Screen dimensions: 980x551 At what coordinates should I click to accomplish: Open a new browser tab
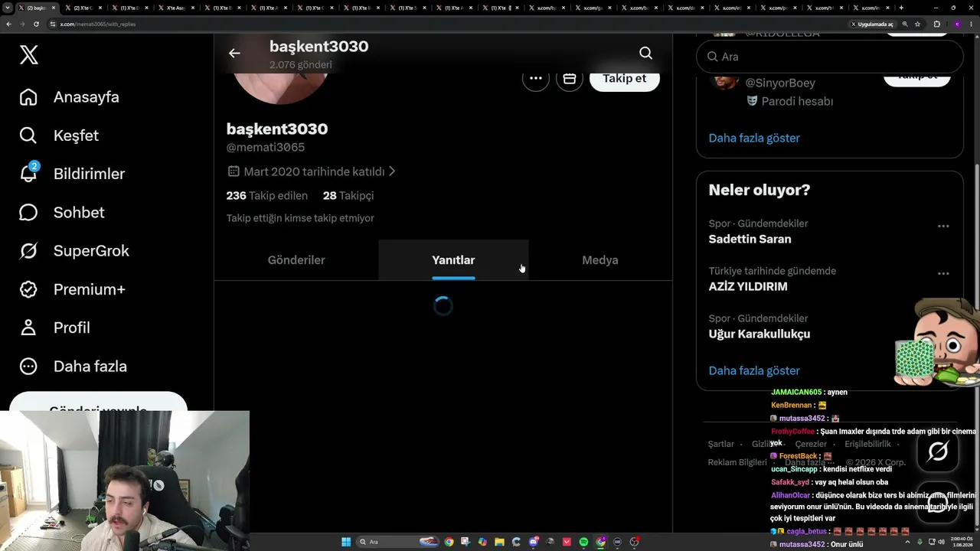[x=901, y=8]
